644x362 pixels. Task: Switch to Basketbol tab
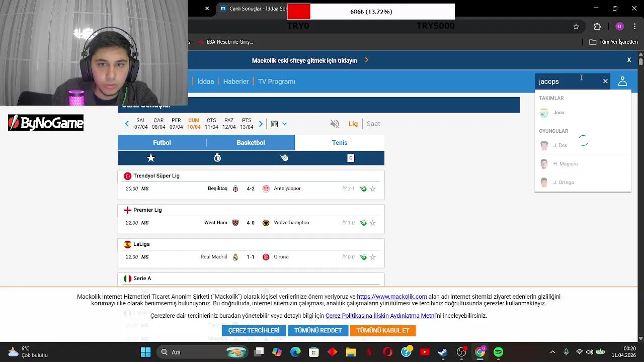pyautogui.click(x=251, y=143)
